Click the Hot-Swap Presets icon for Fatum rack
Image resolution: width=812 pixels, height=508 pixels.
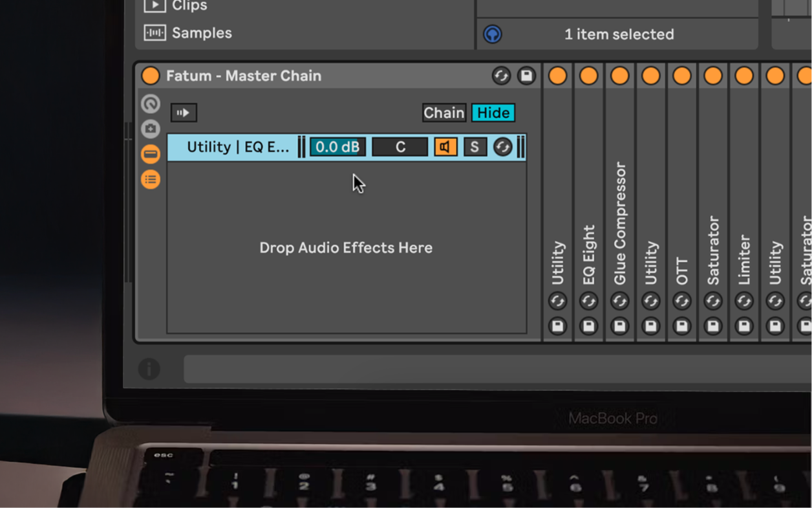(501, 76)
